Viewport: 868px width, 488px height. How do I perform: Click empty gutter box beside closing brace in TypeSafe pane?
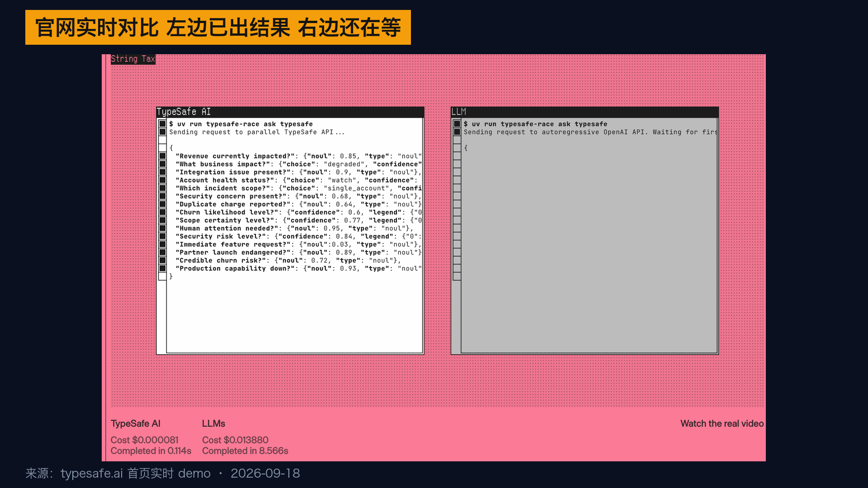[162, 276]
